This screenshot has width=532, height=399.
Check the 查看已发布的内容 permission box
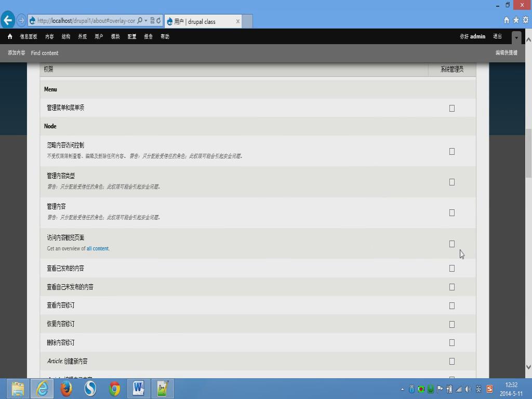click(452, 269)
